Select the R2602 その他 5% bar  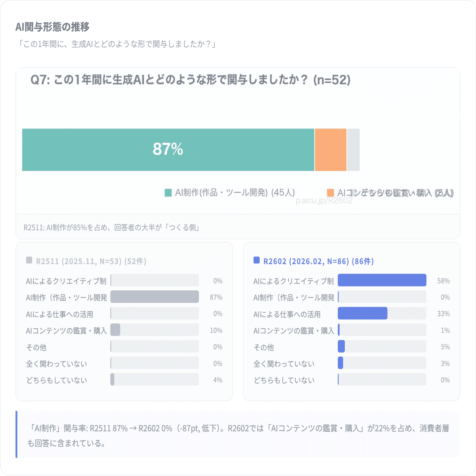[x=341, y=347]
